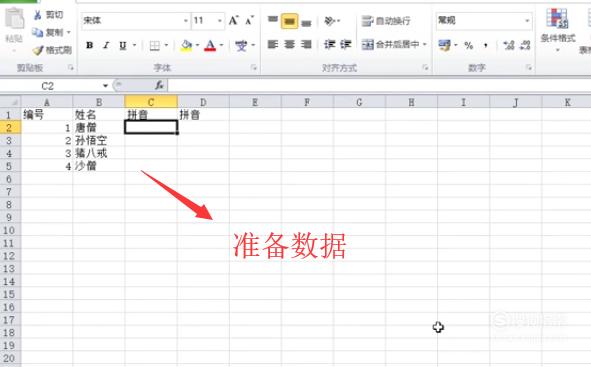Click the text orientation icon
591x367 pixels.
coord(329,21)
